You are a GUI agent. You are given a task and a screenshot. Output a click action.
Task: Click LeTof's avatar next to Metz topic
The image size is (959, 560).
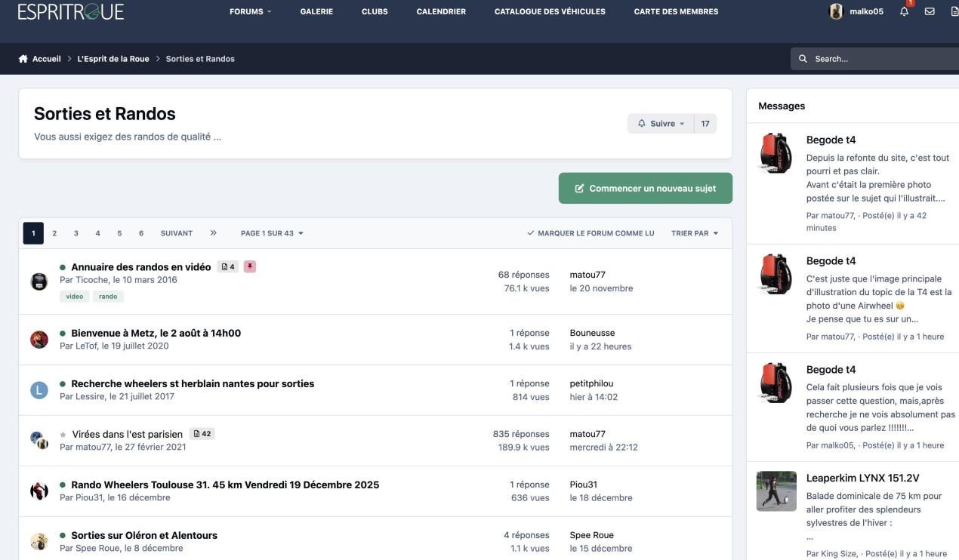39,340
